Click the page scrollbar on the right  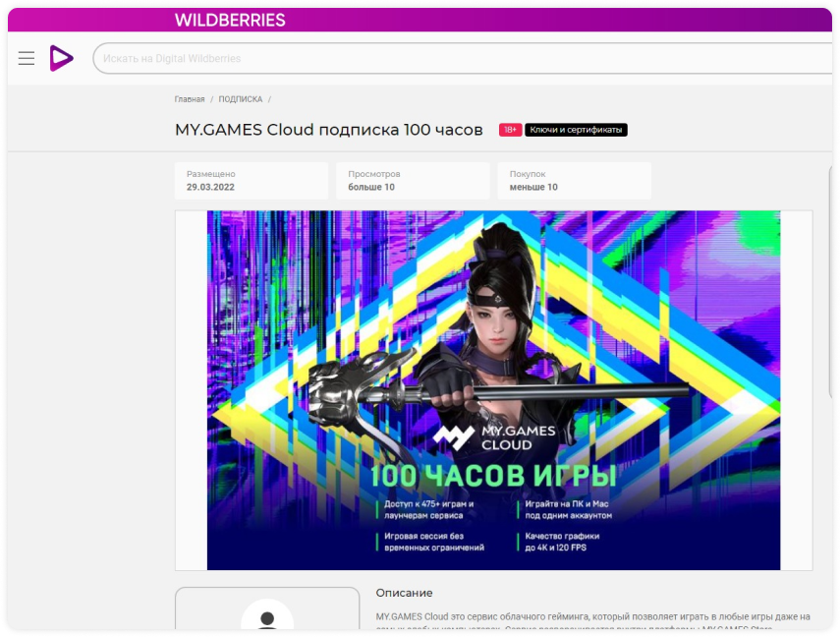coord(830,281)
